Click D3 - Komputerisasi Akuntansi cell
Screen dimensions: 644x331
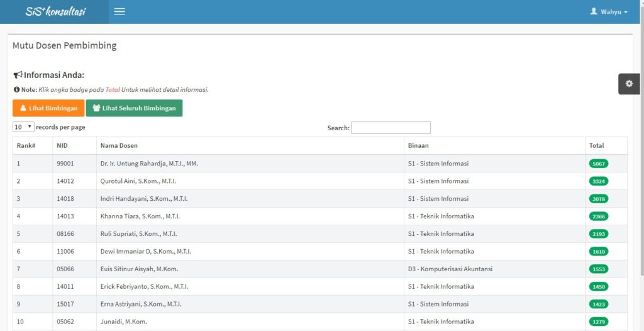coord(494,269)
